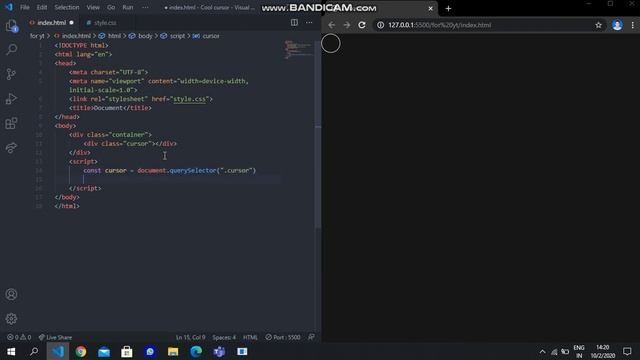Open the Chrome three-dot menu
640x360 pixels.
(x=633, y=25)
